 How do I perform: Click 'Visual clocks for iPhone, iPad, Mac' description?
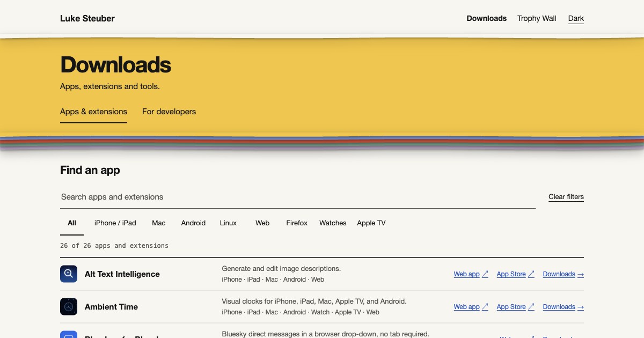pos(314,301)
